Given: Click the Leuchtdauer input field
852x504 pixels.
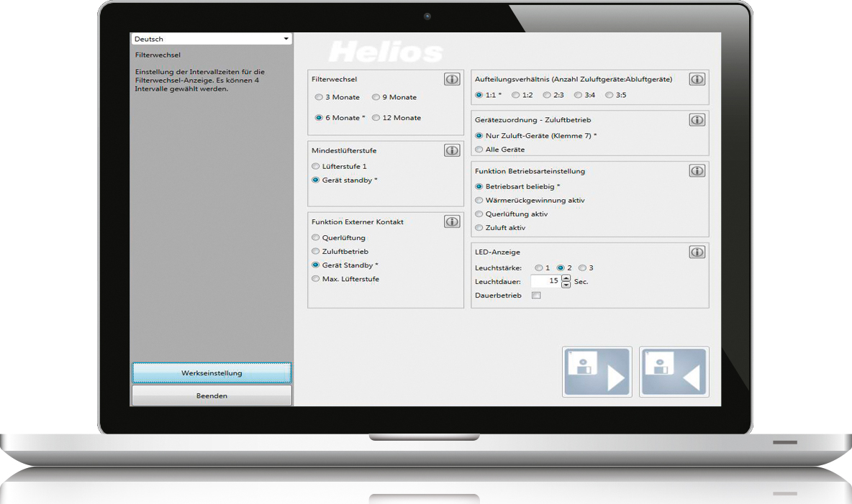Looking at the screenshot, I should (545, 281).
